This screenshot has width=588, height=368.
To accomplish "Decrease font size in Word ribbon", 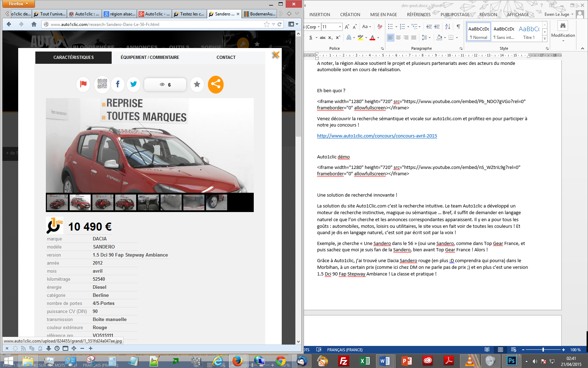I will (355, 27).
